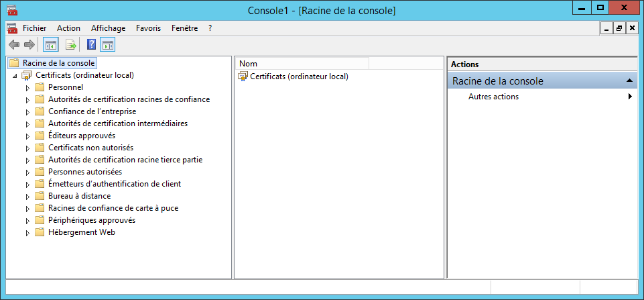The image size is (644, 300).
Task: Click the Hébergement Web folder icon
Action: [40, 232]
